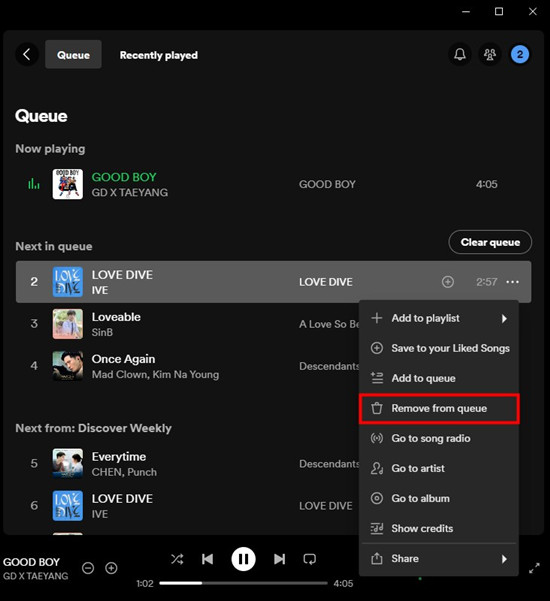Click the radio icon beside Go to song radio

click(x=377, y=438)
